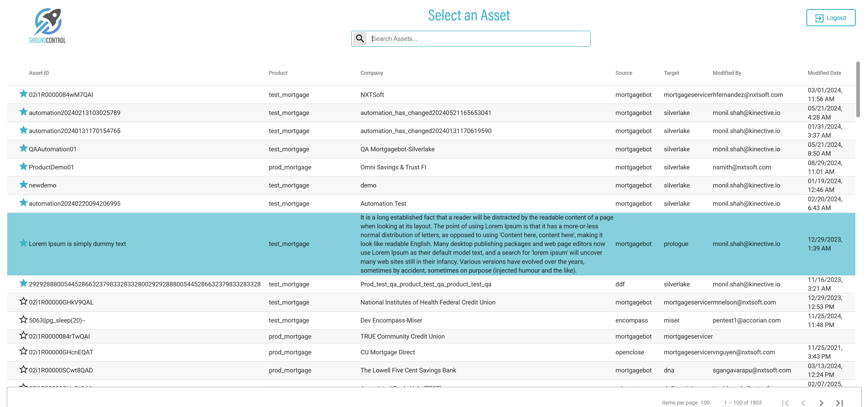Sort by Modified Date column header

click(824, 73)
